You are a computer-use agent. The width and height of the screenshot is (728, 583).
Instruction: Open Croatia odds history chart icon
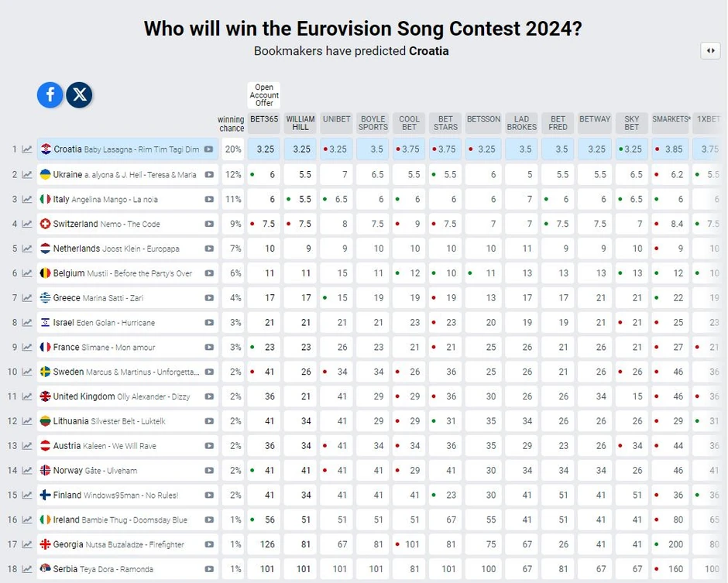click(27, 149)
